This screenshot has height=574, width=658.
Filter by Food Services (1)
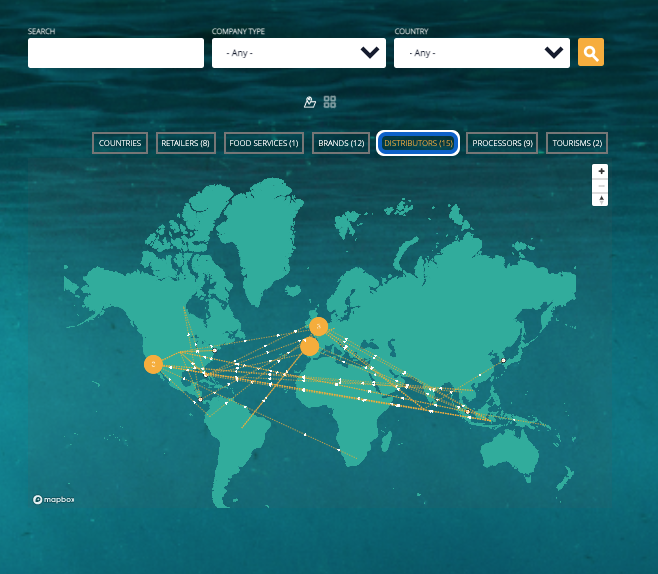click(264, 143)
